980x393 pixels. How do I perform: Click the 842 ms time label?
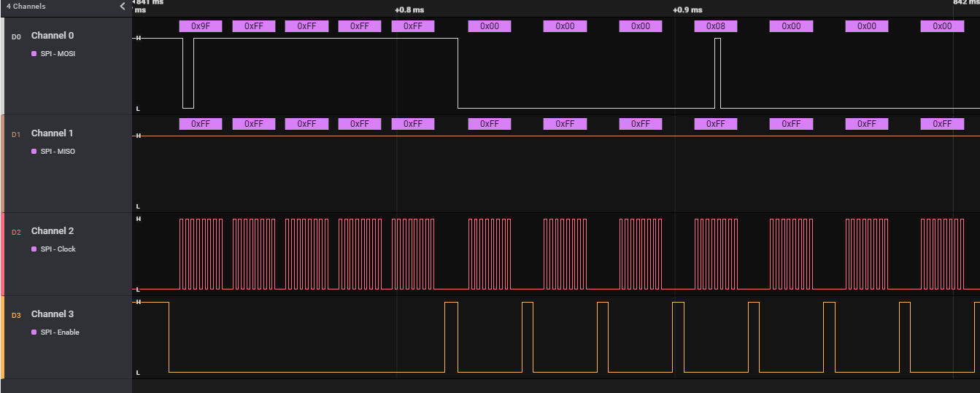[x=966, y=2]
